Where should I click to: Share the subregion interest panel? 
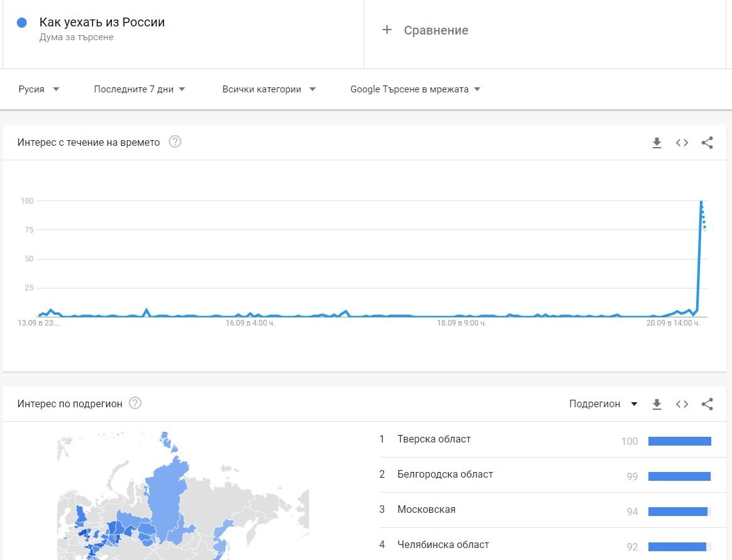point(707,404)
